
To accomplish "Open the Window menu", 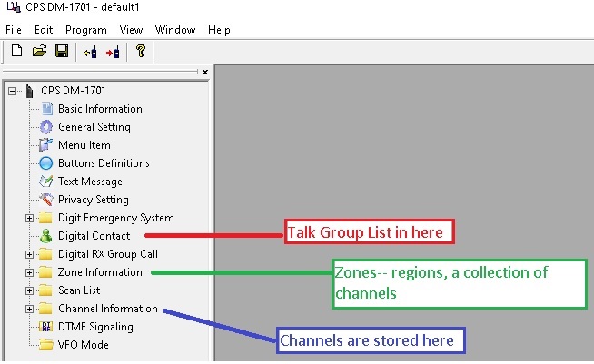I will [x=175, y=30].
